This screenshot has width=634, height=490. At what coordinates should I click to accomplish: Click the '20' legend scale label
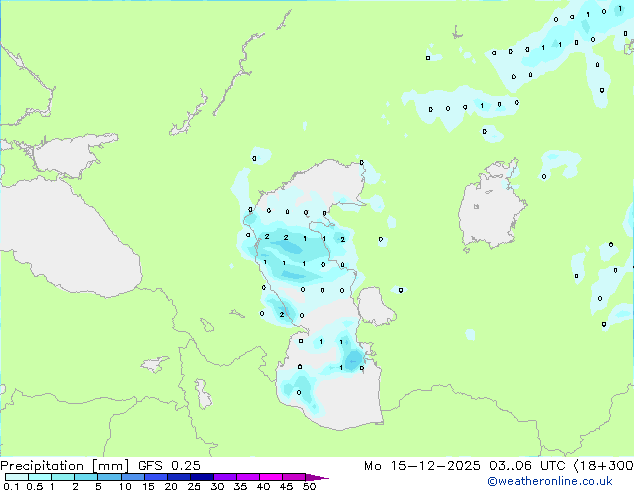coord(171,486)
